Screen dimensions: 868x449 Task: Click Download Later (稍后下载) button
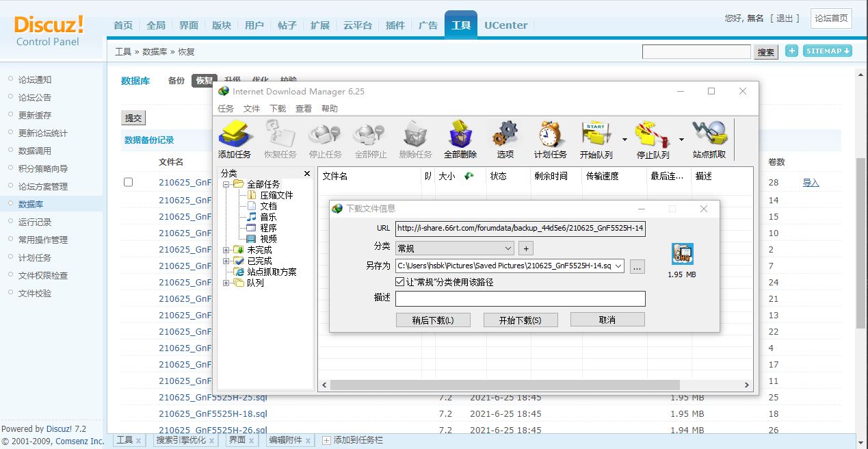[433, 320]
